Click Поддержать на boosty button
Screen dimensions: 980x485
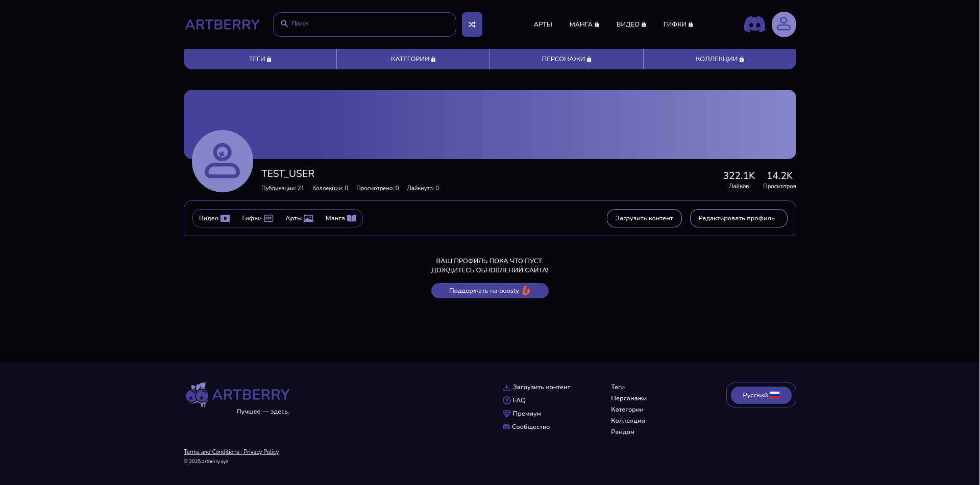coord(489,291)
